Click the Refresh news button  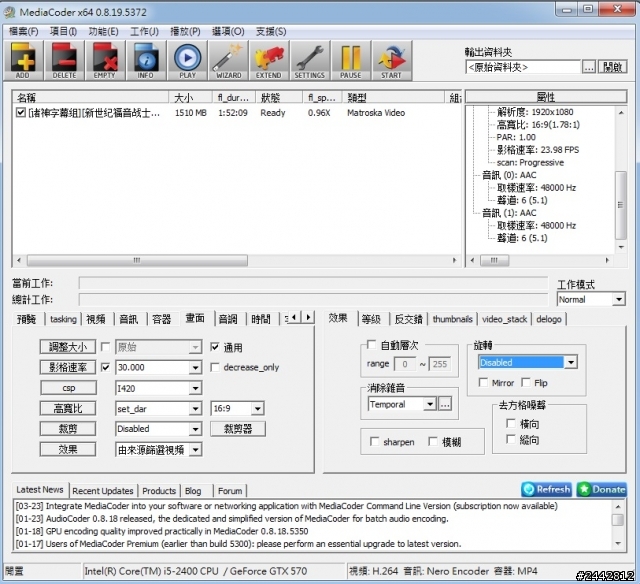coord(547,489)
